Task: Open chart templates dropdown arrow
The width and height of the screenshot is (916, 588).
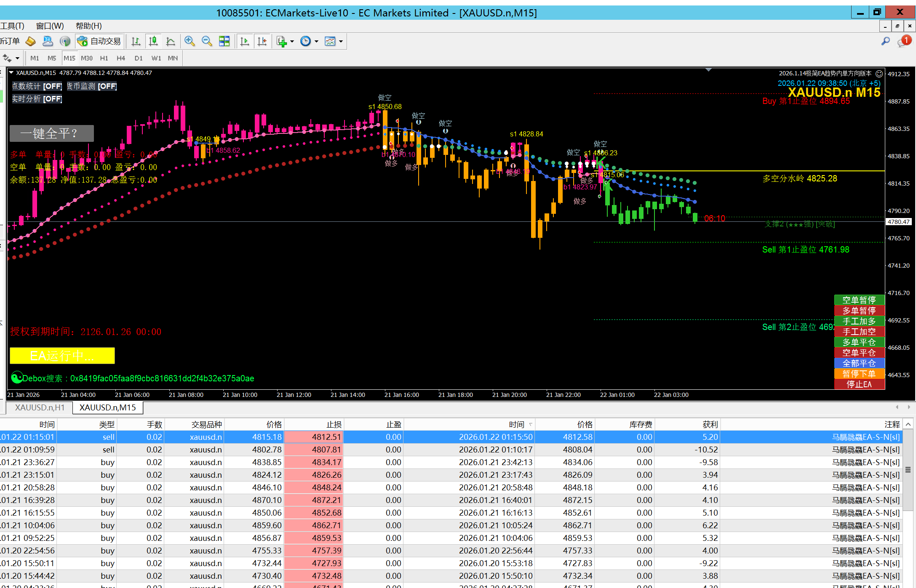Action: (341, 41)
